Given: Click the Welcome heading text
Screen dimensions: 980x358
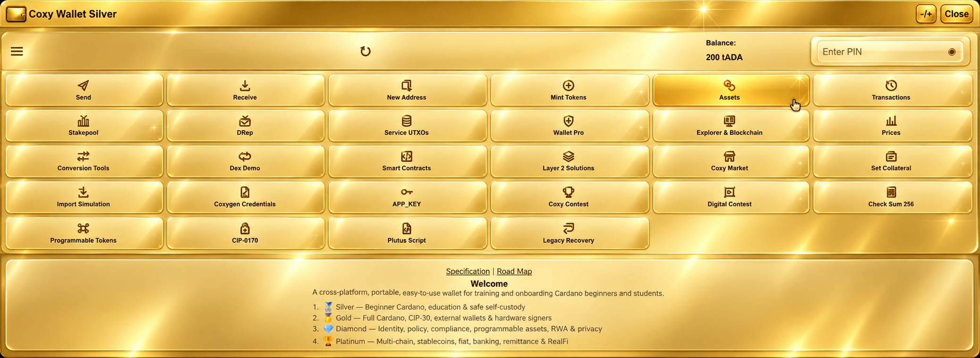Looking at the screenshot, I should [489, 283].
